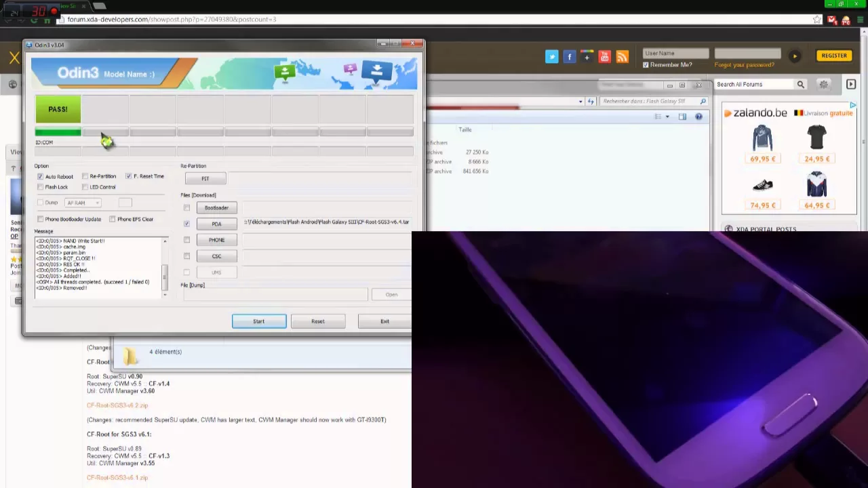Toggle Re-Partition checkbox
Image resolution: width=868 pixels, height=488 pixels.
point(85,176)
